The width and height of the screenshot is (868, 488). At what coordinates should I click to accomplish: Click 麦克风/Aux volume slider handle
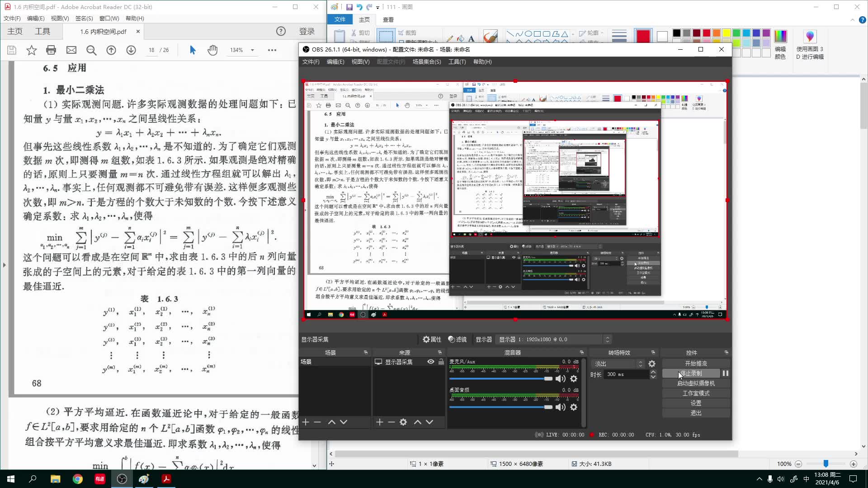(548, 379)
